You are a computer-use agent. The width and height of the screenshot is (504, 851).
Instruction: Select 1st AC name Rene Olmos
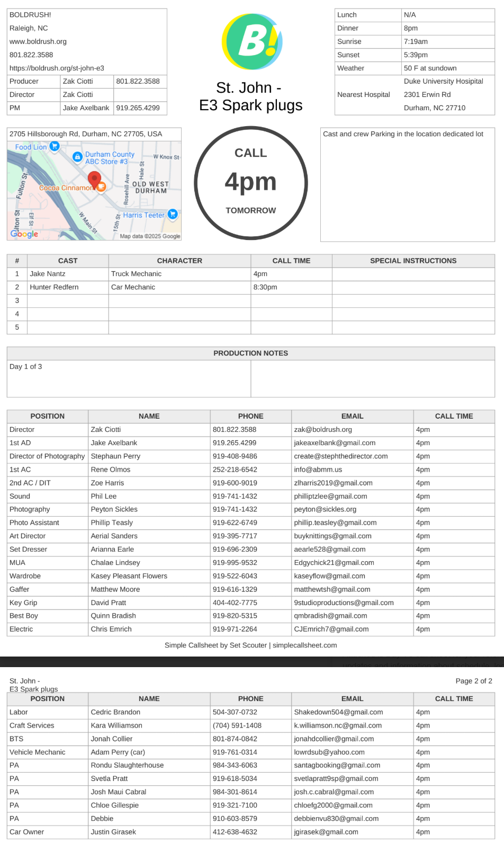click(111, 469)
